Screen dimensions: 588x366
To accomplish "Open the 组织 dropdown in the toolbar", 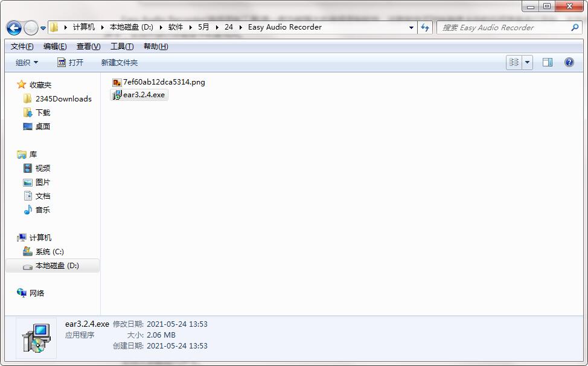I will coord(27,62).
